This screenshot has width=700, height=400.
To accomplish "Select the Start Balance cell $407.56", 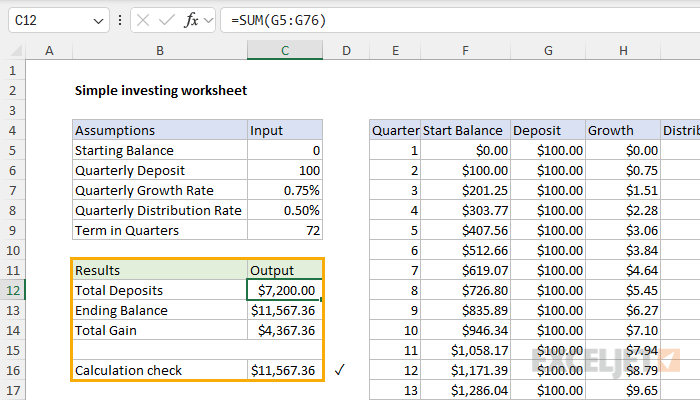I will pos(465,230).
